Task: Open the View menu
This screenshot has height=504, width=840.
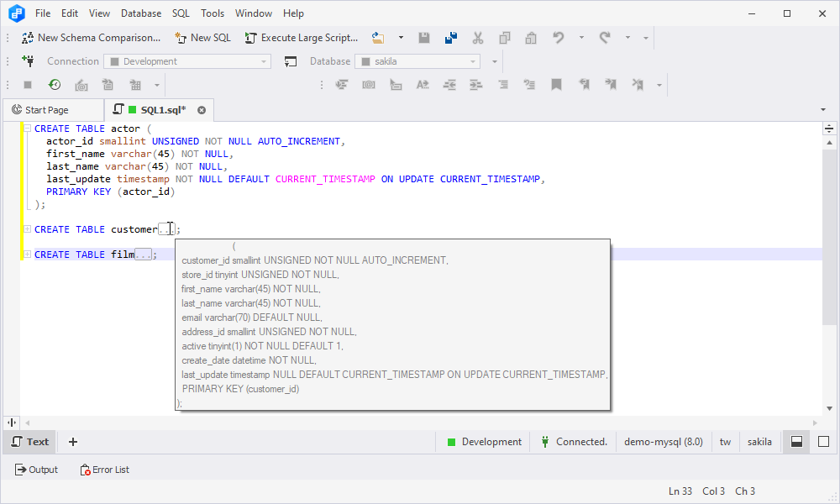Action: tap(99, 13)
